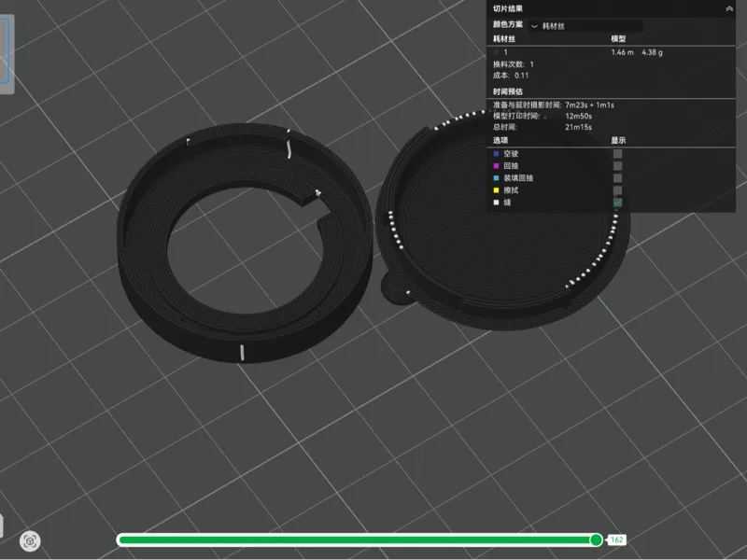Click the model print time 12m50s

[x=578, y=116]
